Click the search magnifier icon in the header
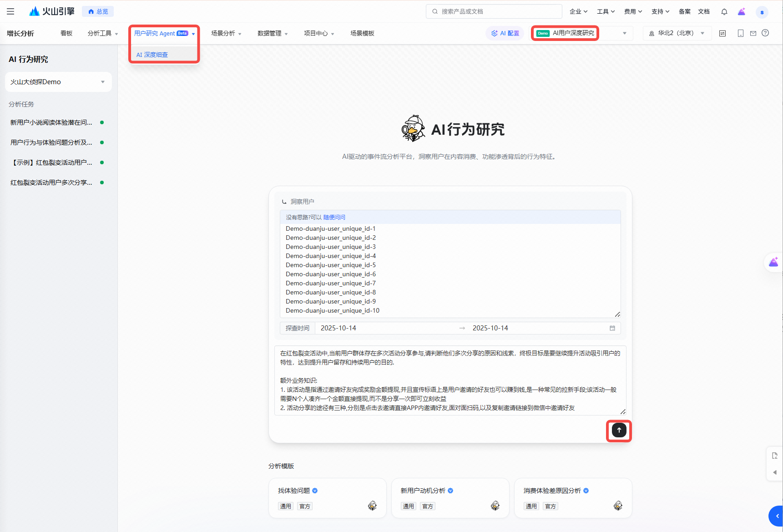This screenshot has height=532, width=783. [435, 11]
